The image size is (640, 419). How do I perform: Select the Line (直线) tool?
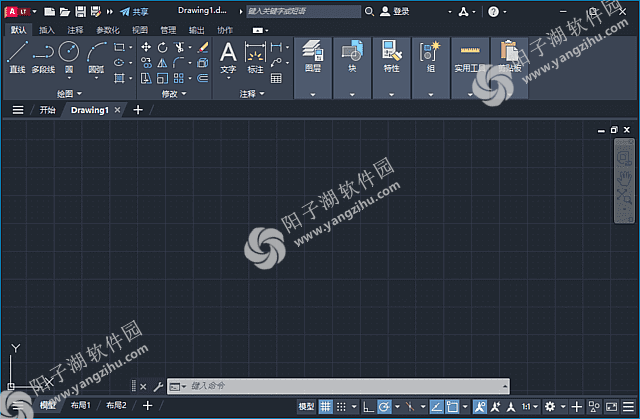17,57
